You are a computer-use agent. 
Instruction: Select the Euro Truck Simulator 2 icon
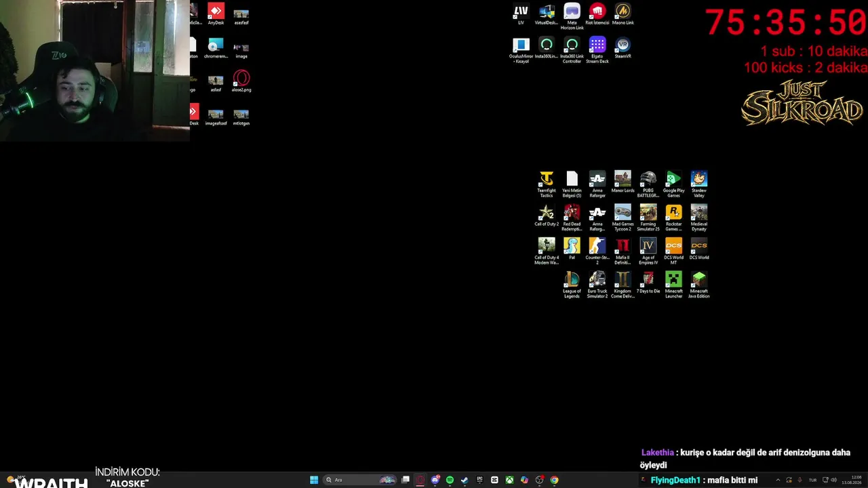597,285
